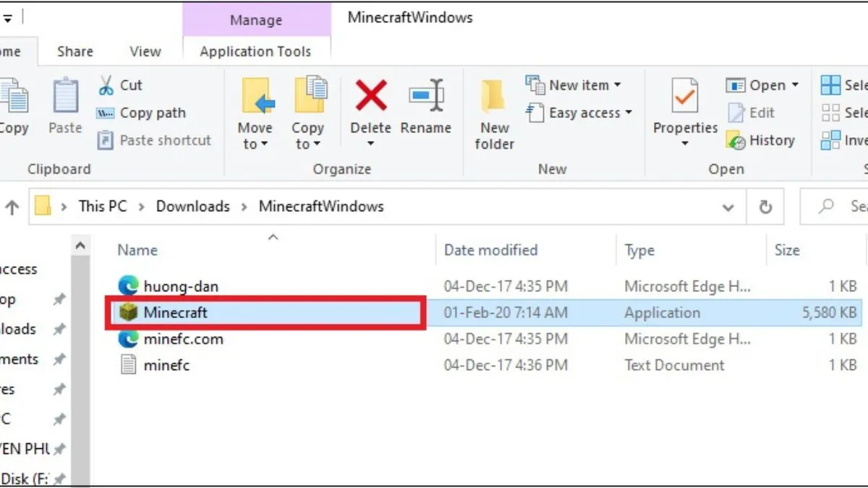Open the Application Tools tab

pos(257,51)
